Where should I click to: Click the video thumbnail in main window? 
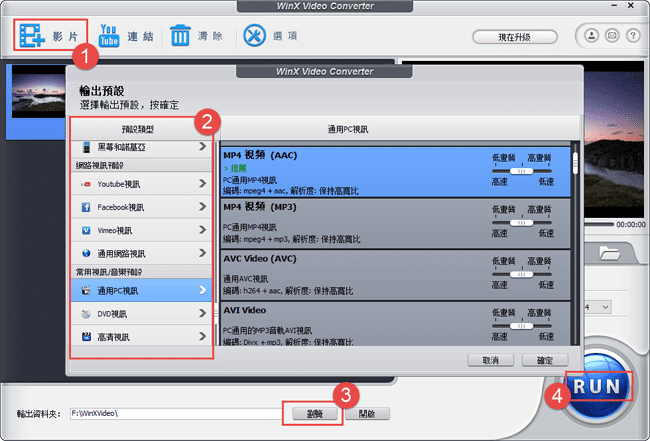point(38,92)
